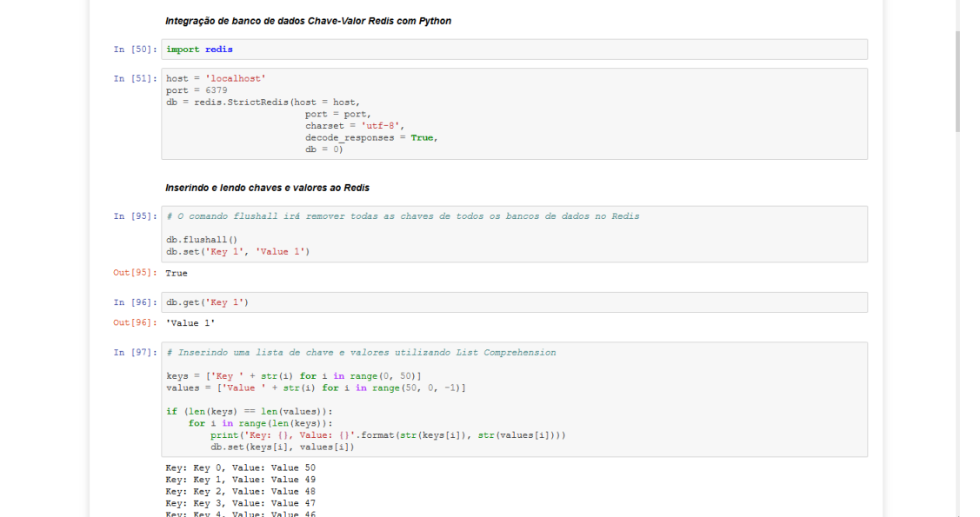980x517 pixels.
Task: Click output line 'Key: Key 0, Value: Value 50'
Action: tap(241, 467)
